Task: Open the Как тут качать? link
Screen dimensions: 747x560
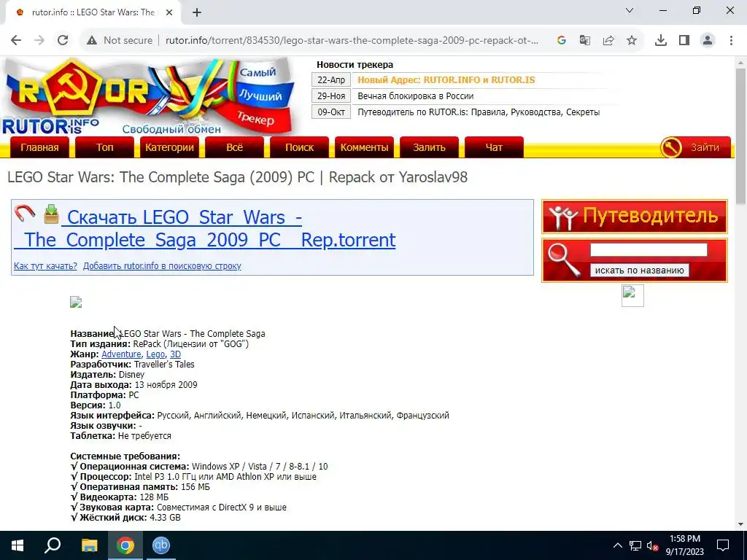Action: tap(45, 265)
